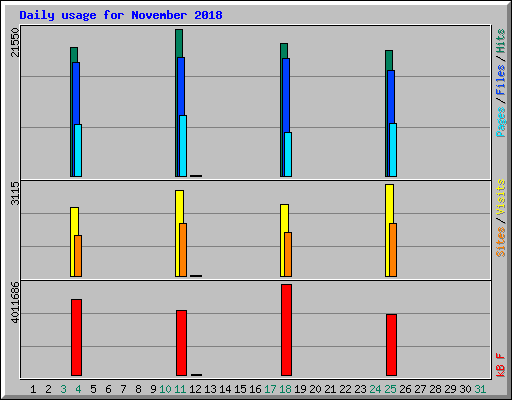Click the 4011686 scale value label
512x400 pixels.
15,303
